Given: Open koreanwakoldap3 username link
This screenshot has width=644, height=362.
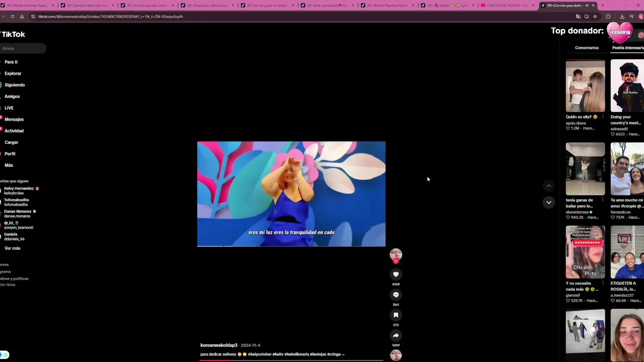Looking at the screenshot, I should pyautogui.click(x=219, y=345).
